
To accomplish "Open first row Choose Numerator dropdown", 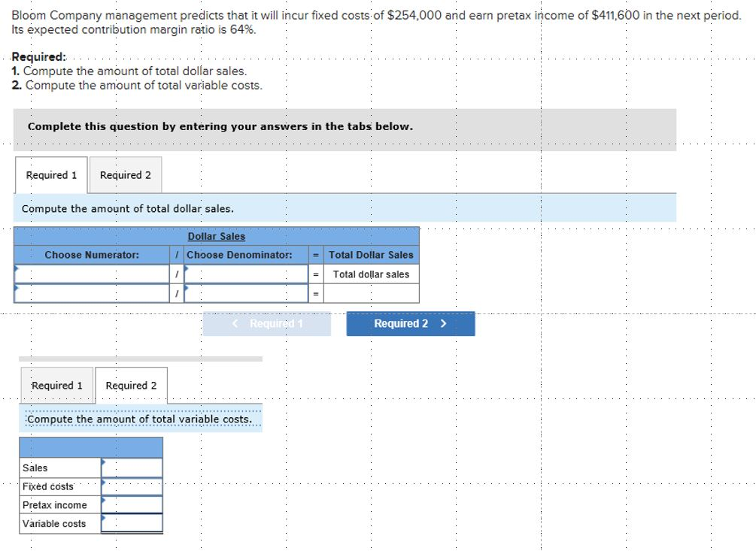I will coord(92,274).
